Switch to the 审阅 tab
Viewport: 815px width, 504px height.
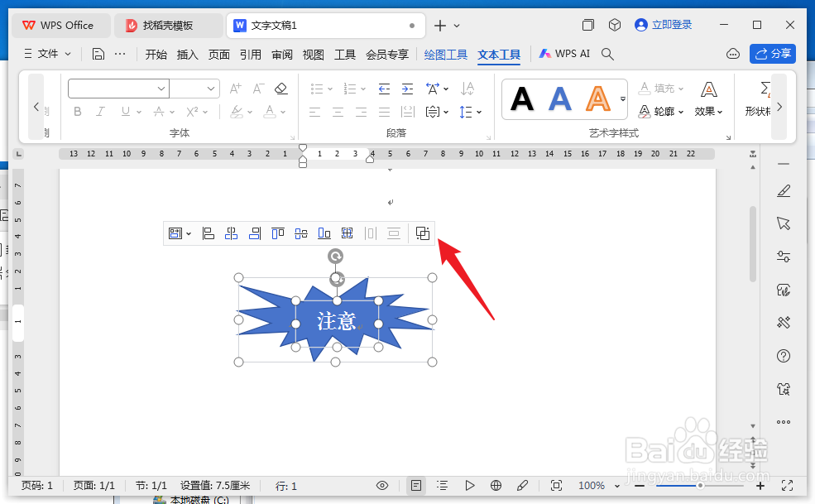[281, 54]
